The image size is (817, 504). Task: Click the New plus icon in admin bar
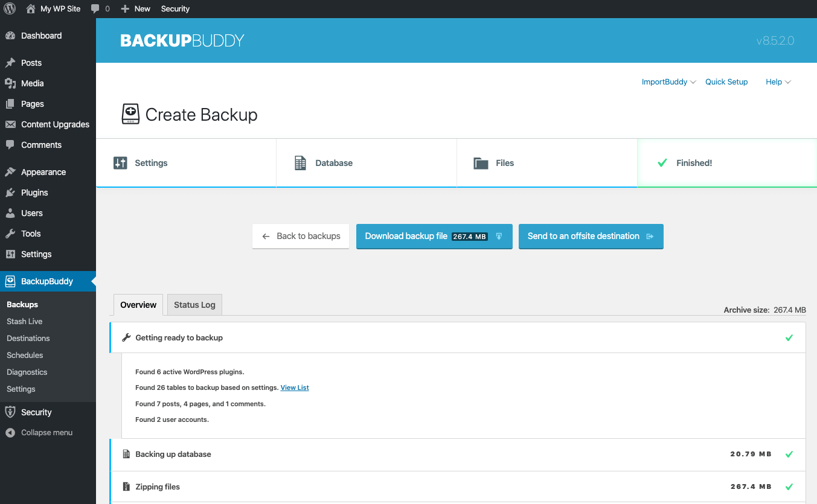tap(125, 9)
